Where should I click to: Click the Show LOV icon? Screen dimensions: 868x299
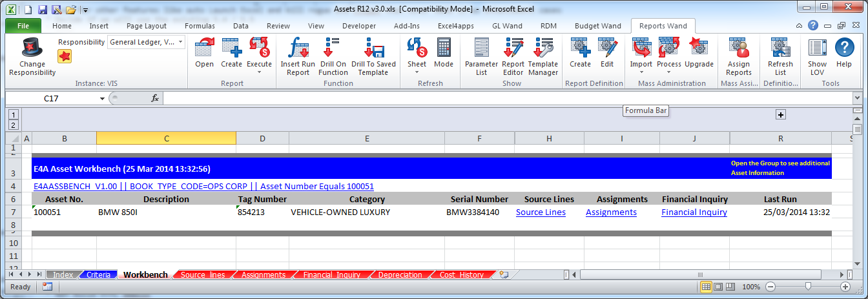click(x=817, y=48)
